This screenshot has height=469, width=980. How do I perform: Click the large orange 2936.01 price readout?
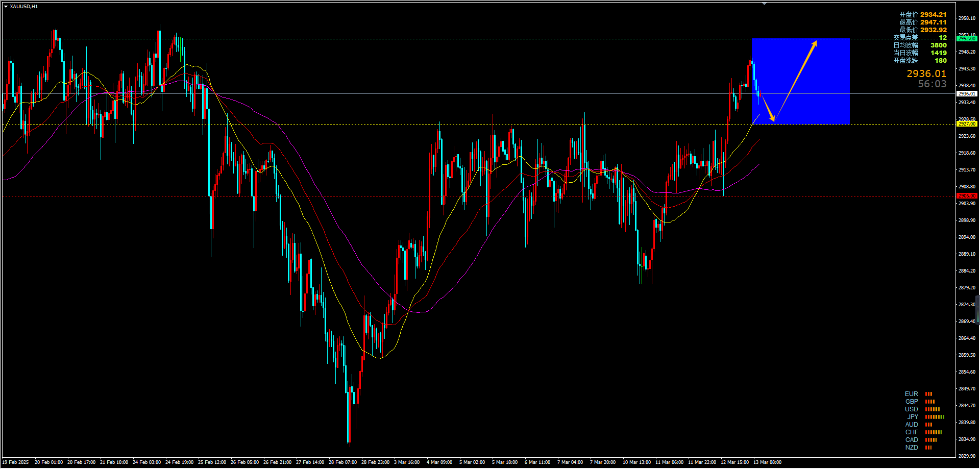(x=926, y=74)
